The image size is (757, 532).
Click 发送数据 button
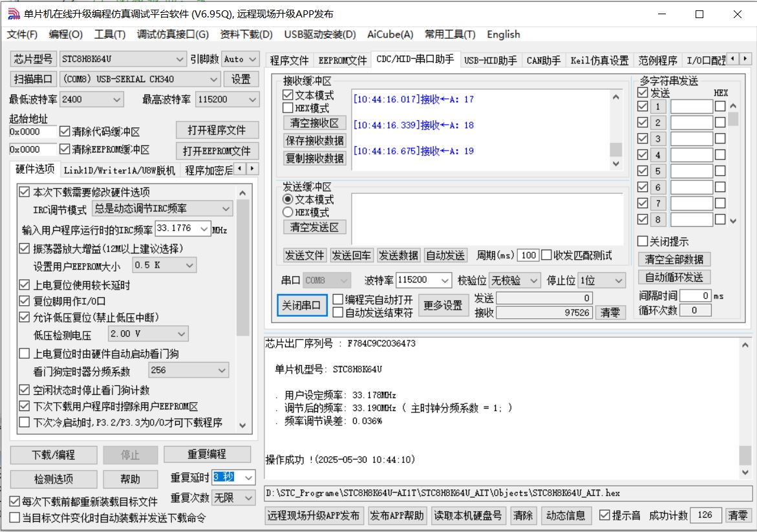point(398,255)
